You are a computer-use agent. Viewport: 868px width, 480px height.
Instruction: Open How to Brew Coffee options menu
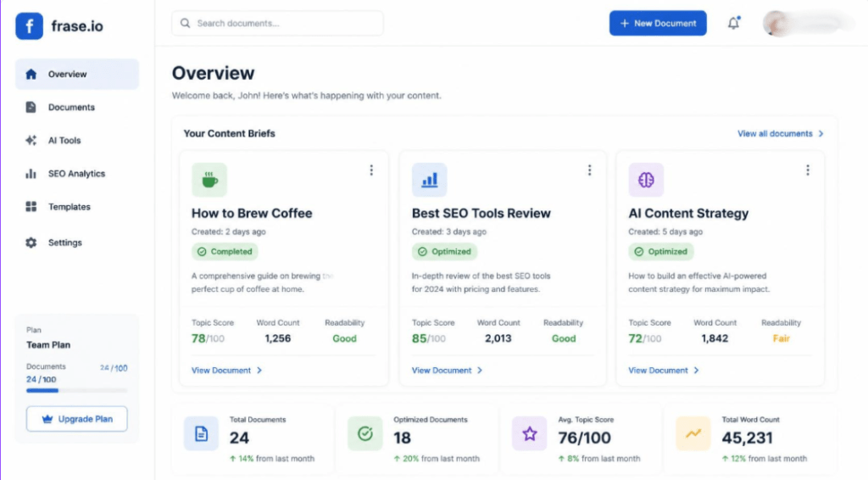tap(371, 170)
